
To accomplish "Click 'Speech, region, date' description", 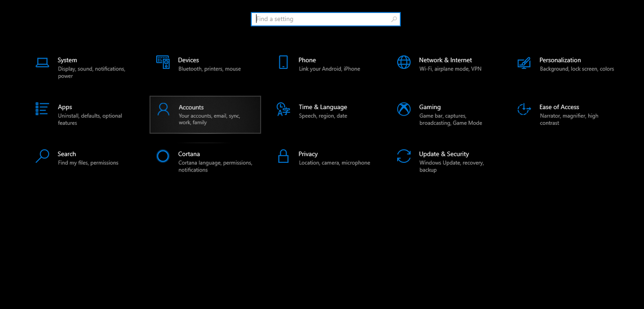I will point(323,116).
